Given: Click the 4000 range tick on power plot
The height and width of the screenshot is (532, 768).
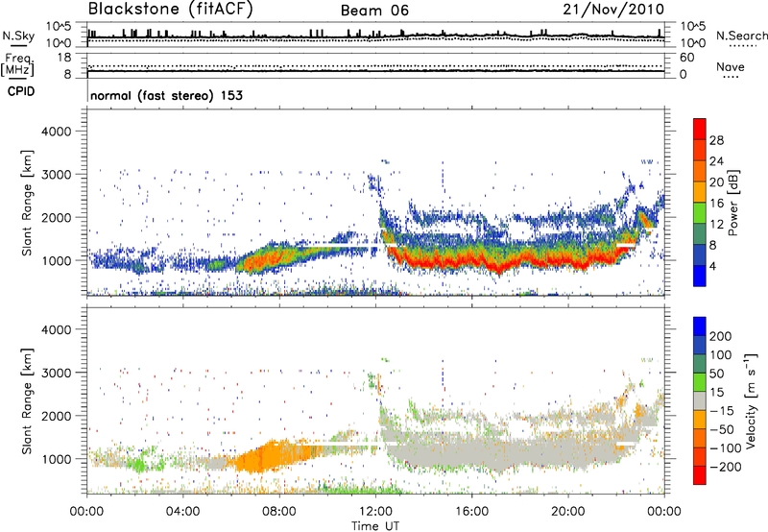Looking at the screenshot, I should click(x=56, y=132).
